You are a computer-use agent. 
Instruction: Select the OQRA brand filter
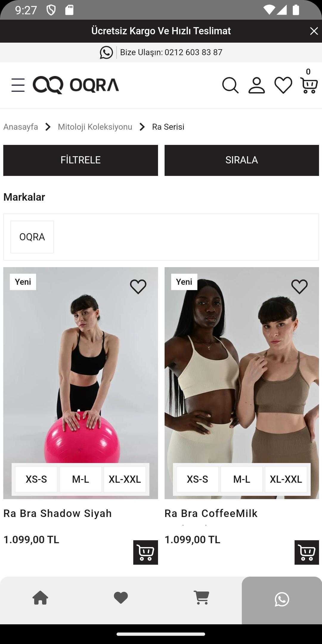coord(32,237)
